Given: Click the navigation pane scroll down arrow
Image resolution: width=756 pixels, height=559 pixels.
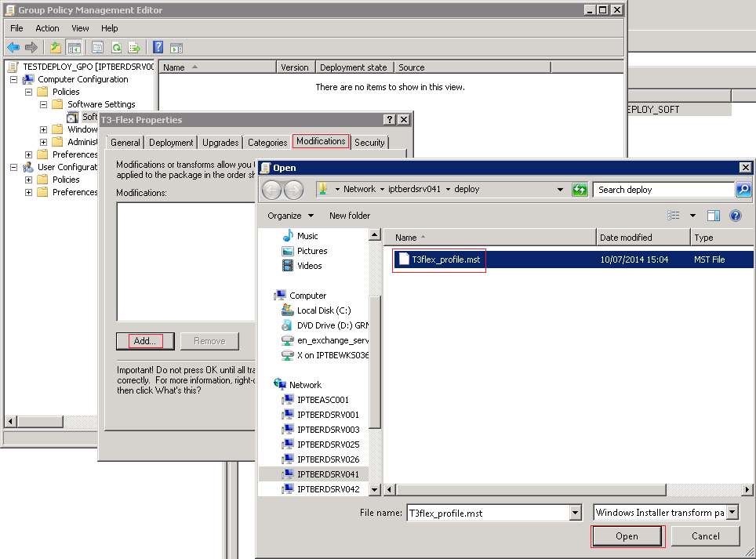Looking at the screenshot, I should [x=375, y=489].
